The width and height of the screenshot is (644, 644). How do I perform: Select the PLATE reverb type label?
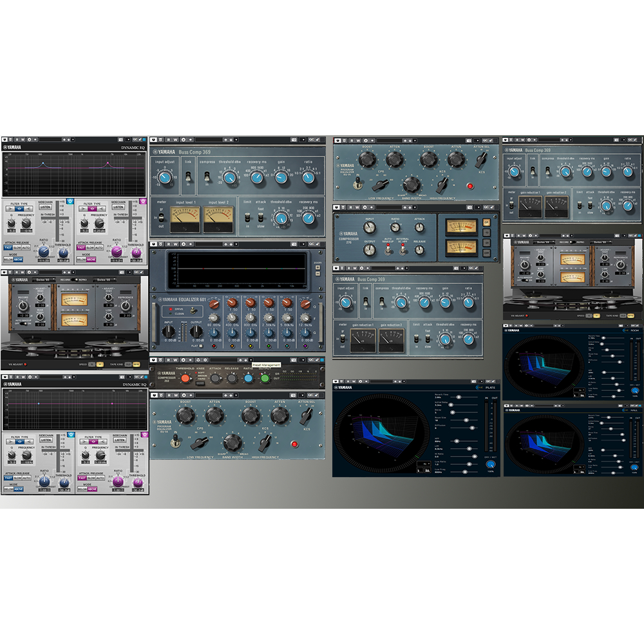coord(490,387)
